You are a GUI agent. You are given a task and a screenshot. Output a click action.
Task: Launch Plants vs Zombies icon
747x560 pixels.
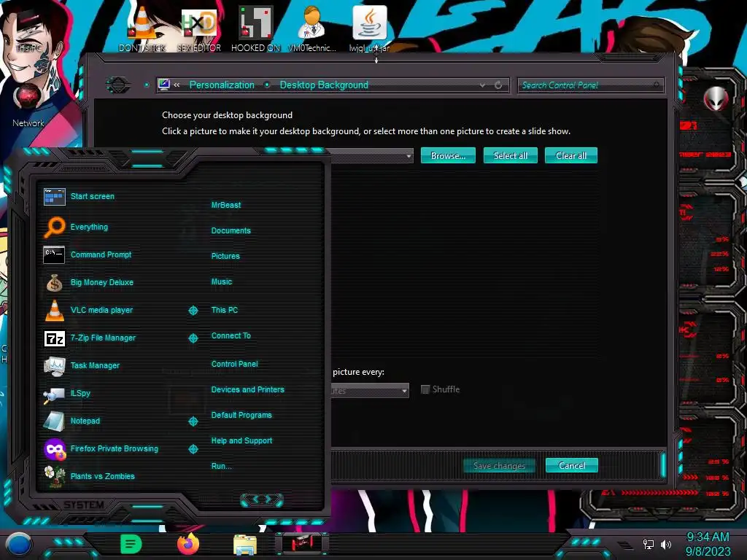point(54,477)
